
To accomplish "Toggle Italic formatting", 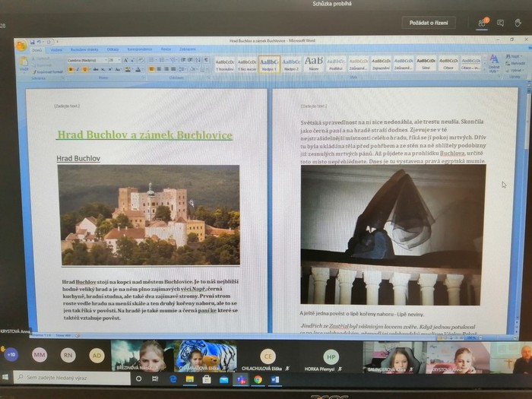I will pyautogui.click(x=78, y=70).
